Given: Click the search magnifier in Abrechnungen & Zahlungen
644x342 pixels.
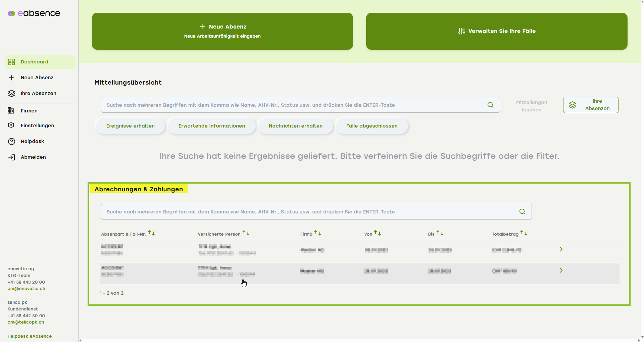Looking at the screenshot, I should tap(522, 212).
